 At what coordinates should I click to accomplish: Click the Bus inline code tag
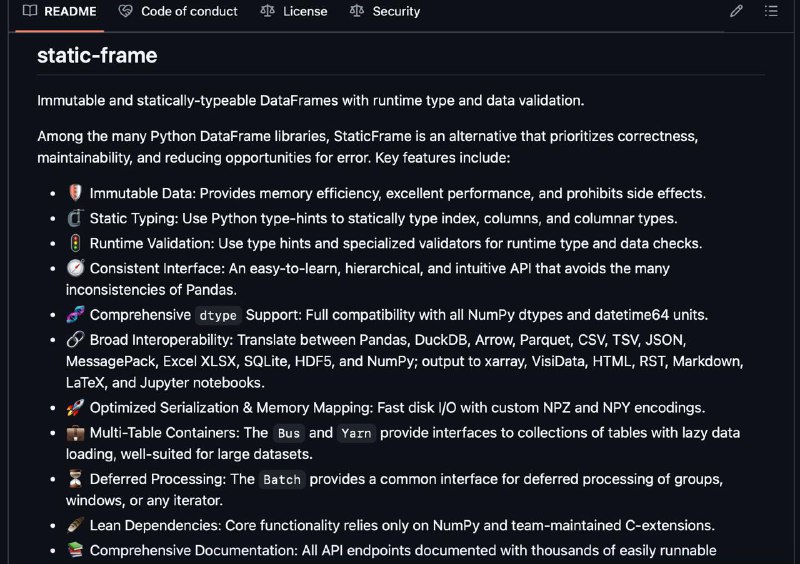pos(288,433)
